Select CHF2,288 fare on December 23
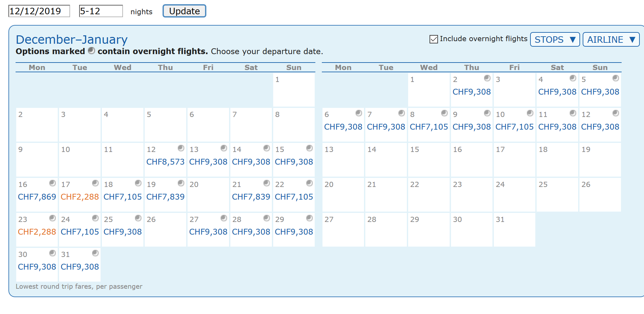The width and height of the screenshot is (644, 314). coord(37,232)
